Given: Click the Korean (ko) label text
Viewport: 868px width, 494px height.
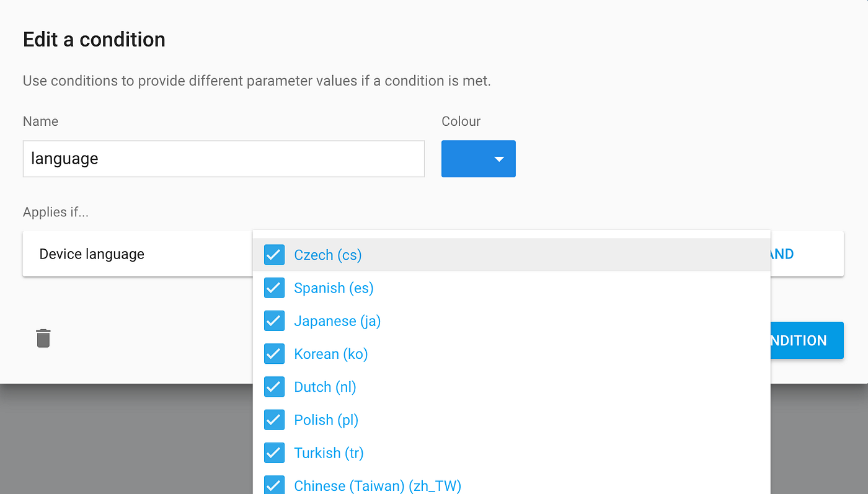Looking at the screenshot, I should (x=331, y=353).
